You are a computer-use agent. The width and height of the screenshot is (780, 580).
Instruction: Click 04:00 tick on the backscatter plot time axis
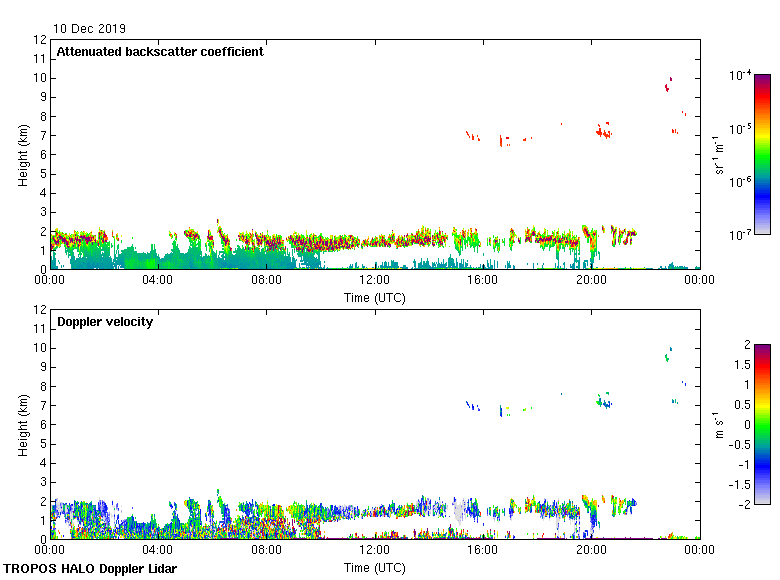point(158,281)
